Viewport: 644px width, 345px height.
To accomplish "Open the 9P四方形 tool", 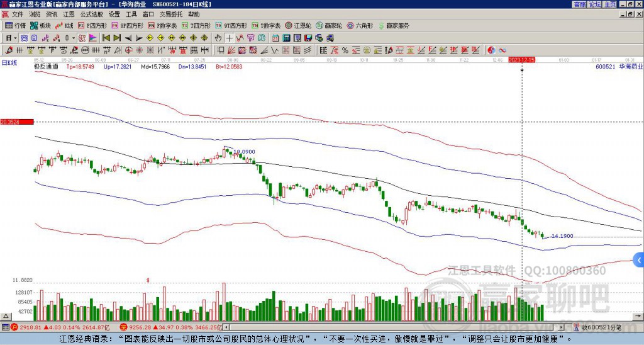I will coord(127,25).
